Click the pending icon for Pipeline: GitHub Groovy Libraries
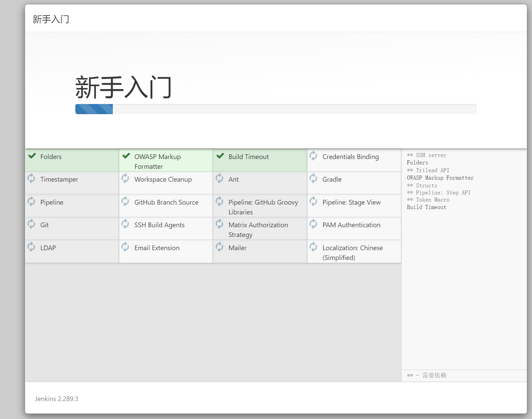This screenshot has width=532, height=419. tap(220, 201)
